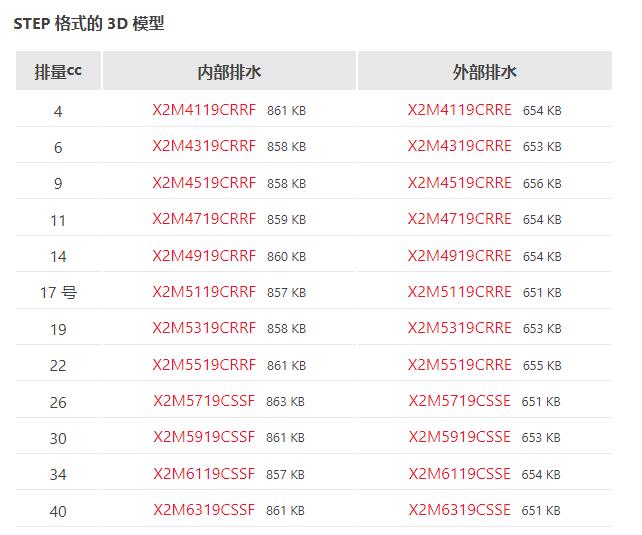This screenshot has height=535, width=642.
Task: Download X2M4119CRRE external drain model
Action: pos(459,110)
